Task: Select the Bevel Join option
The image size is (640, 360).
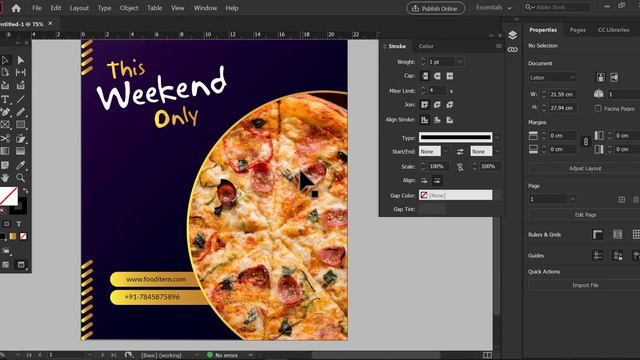Action: (x=449, y=105)
